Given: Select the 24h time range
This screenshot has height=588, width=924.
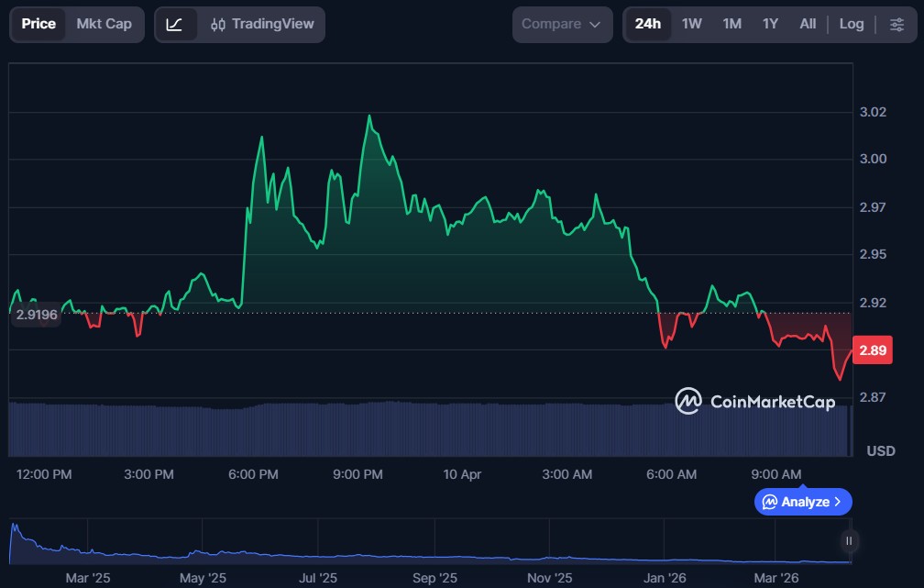Looking at the screenshot, I should (647, 24).
